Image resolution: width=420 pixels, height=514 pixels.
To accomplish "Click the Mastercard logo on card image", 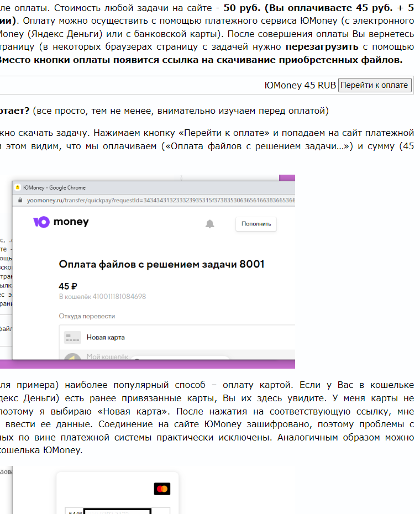I will coord(162,489).
